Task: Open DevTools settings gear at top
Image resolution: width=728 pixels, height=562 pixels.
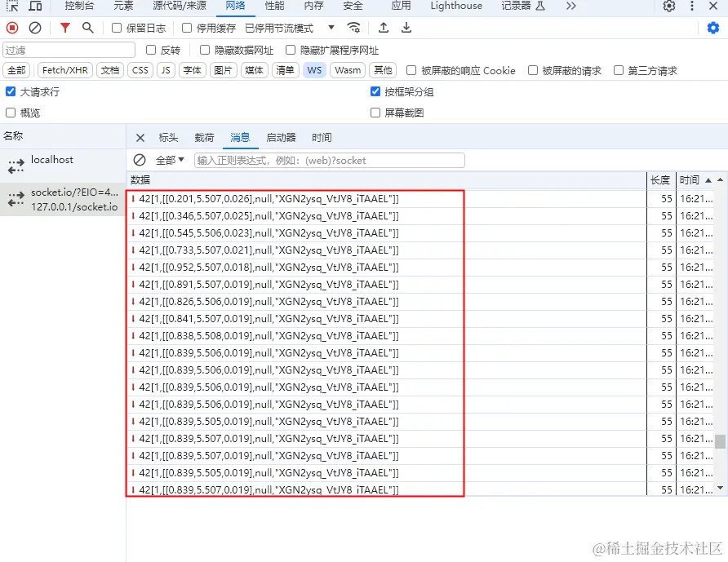Action: 669,6
